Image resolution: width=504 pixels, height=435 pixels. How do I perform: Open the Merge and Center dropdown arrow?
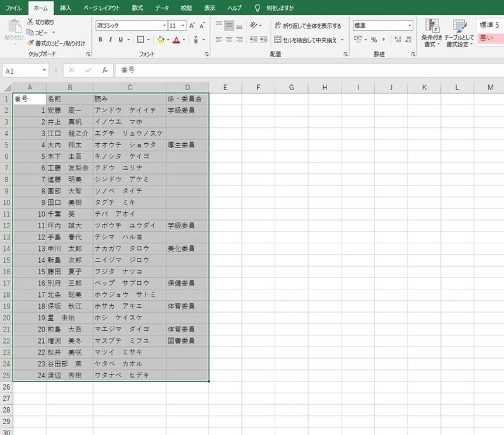tap(342, 40)
